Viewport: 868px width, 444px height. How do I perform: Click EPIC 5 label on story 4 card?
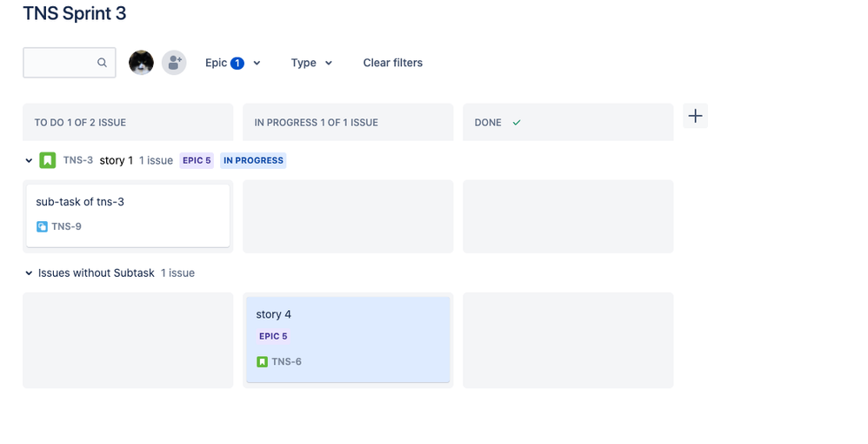273,336
